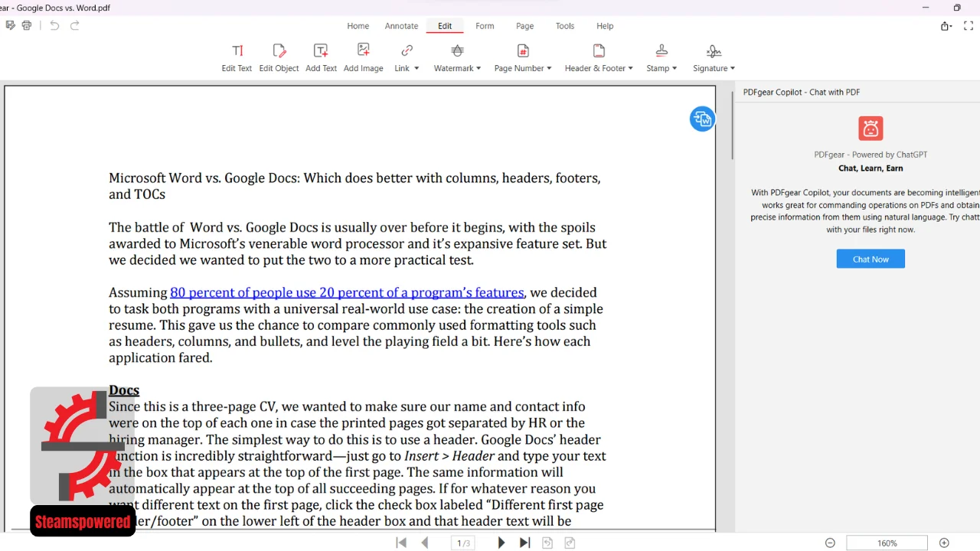
Task: Go to the next page
Action: coord(501,543)
